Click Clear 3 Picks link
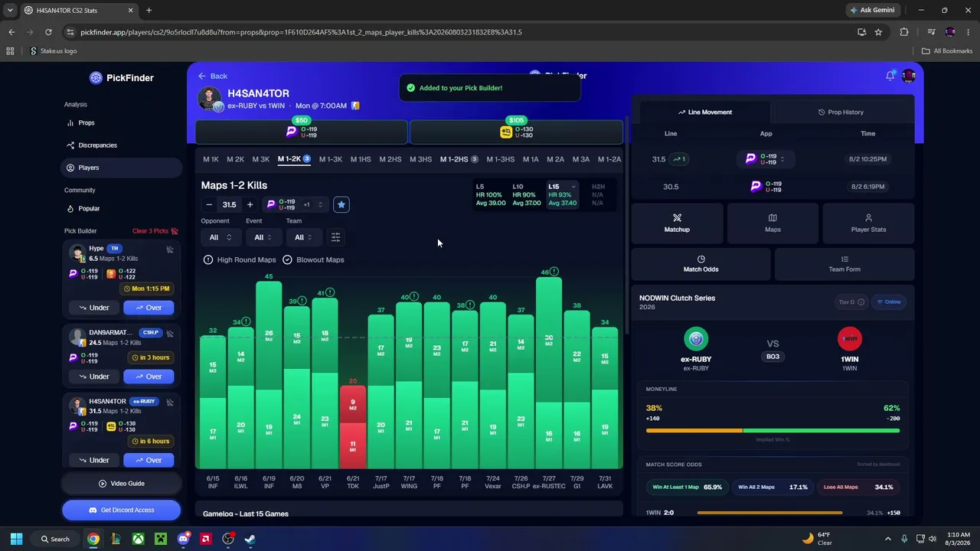The height and width of the screenshot is (551, 980). coord(150,231)
